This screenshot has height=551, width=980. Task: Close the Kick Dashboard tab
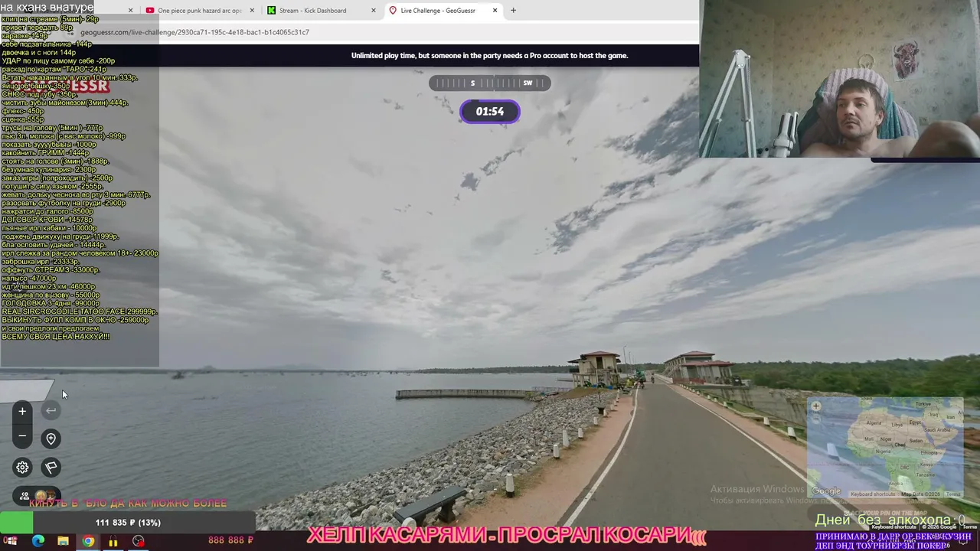point(374,11)
